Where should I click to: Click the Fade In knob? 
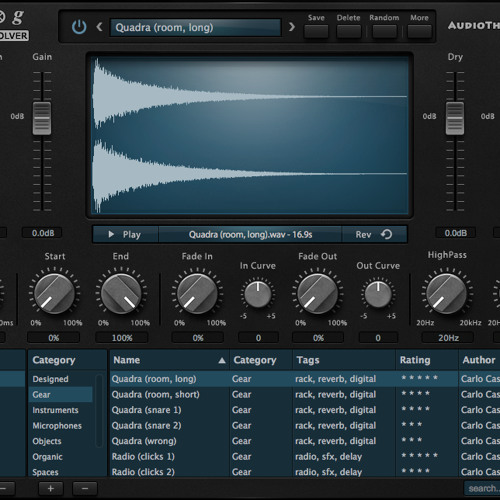click(197, 294)
